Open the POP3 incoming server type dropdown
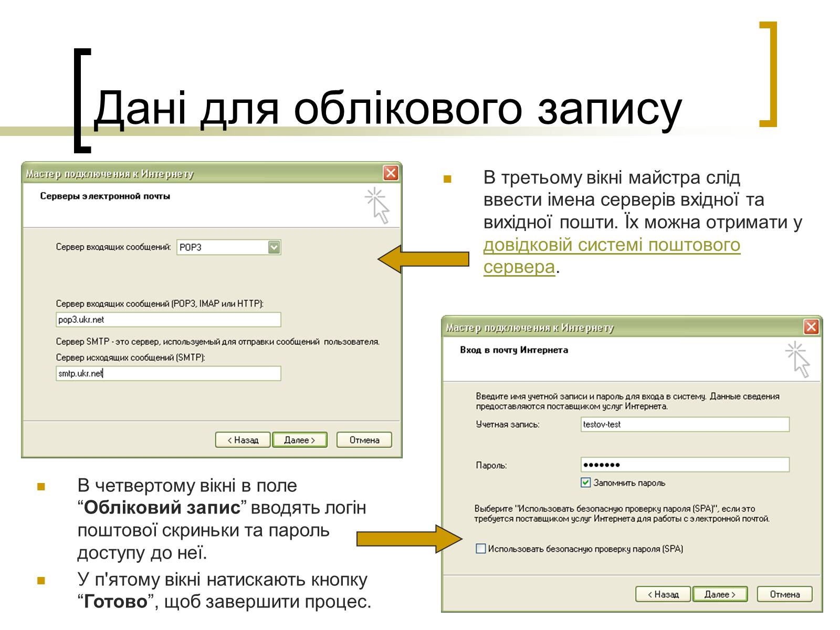Image resolution: width=840 pixels, height=630 pixels. (274, 247)
